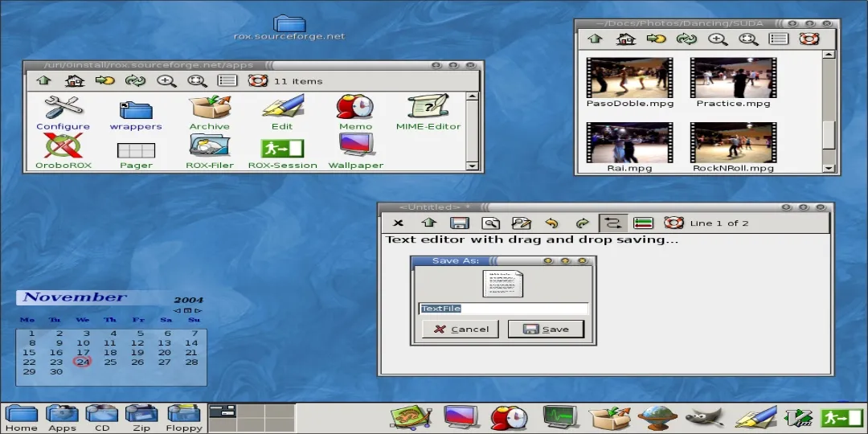868x434 pixels.
Task: Toggle list view in the Photos window
Action: click(778, 39)
